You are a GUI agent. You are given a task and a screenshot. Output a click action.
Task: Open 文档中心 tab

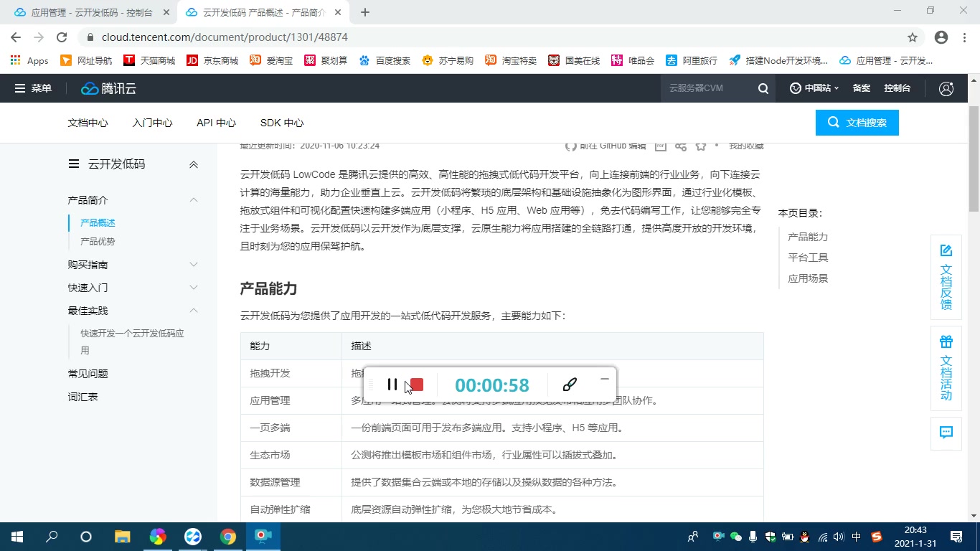(88, 123)
